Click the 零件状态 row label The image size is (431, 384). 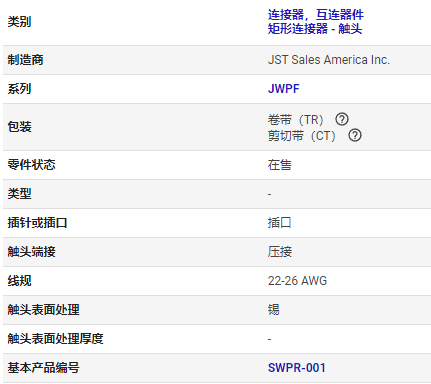pyautogui.click(x=31, y=165)
